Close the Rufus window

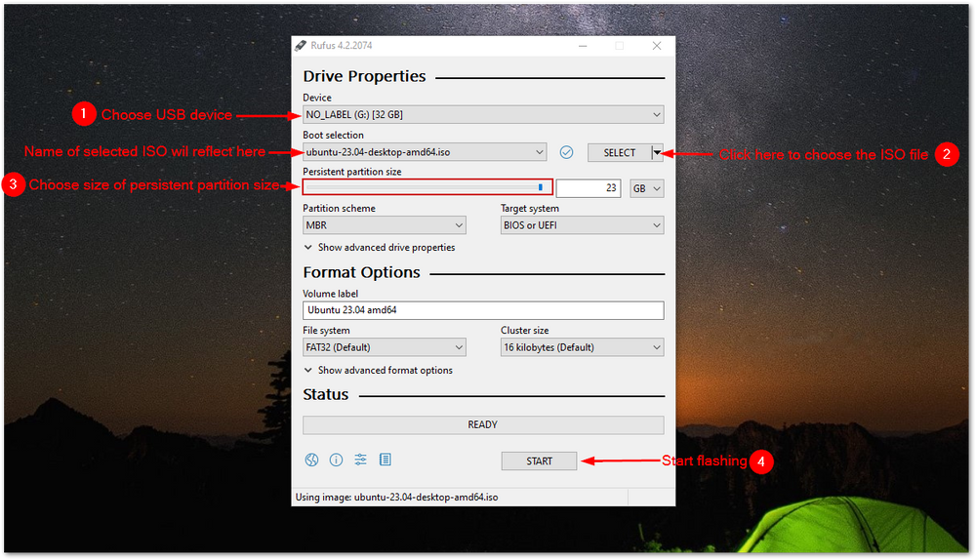[657, 46]
